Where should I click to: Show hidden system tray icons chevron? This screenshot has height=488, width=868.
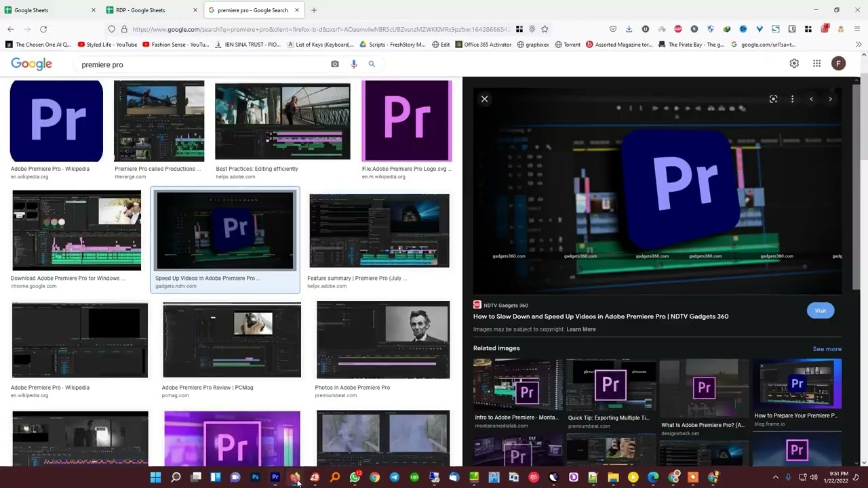coord(776,477)
